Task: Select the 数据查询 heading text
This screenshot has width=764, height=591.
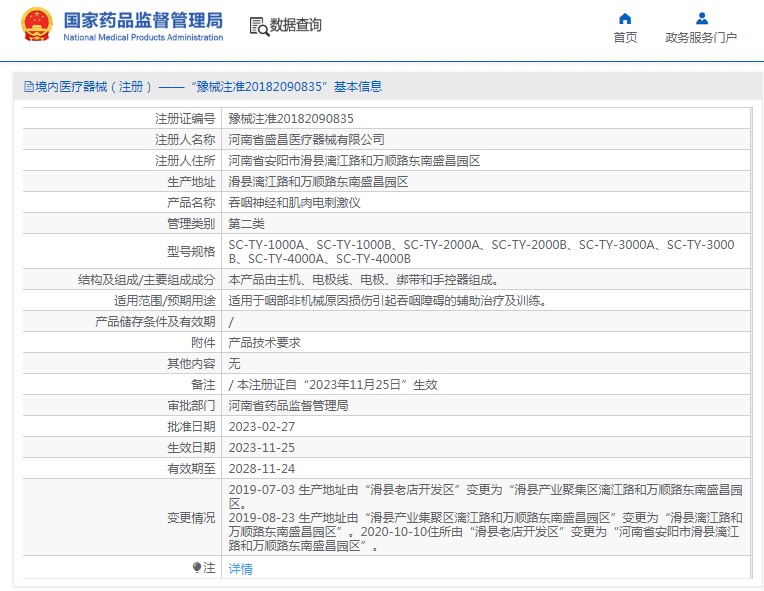Action: 296,25
